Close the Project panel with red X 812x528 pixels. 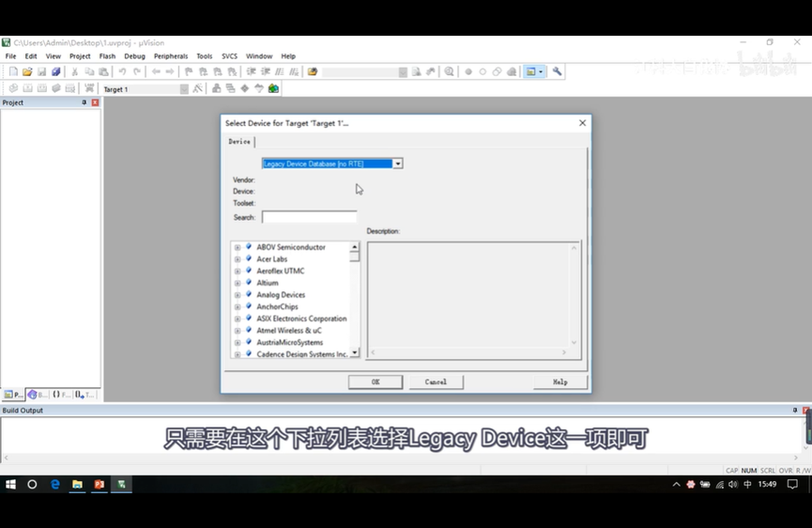(x=95, y=102)
